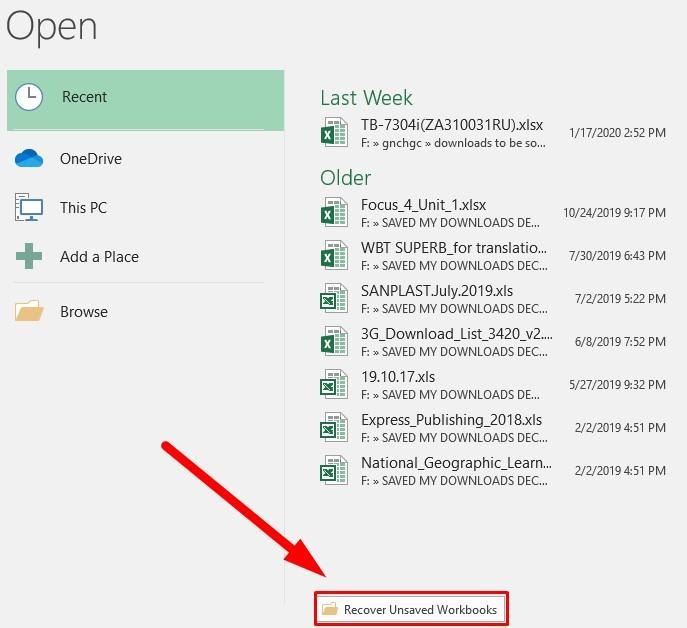
Task: Open Focus_4_Unit_1.xlsx file name
Action: (x=424, y=205)
